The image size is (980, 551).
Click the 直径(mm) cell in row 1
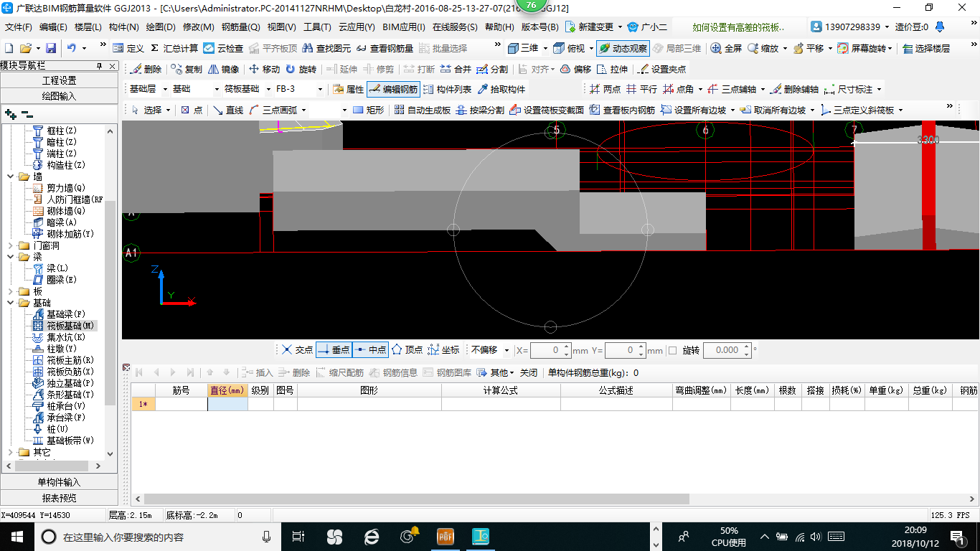tap(227, 404)
